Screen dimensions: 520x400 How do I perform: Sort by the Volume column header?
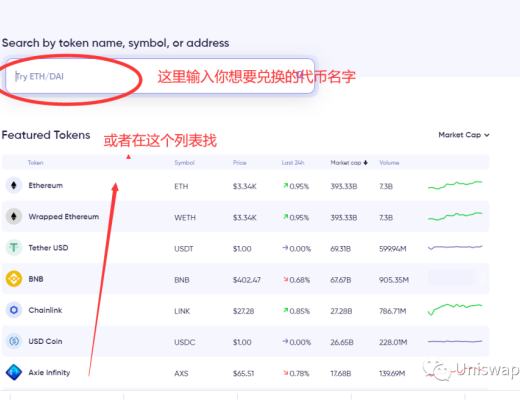click(x=389, y=163)
